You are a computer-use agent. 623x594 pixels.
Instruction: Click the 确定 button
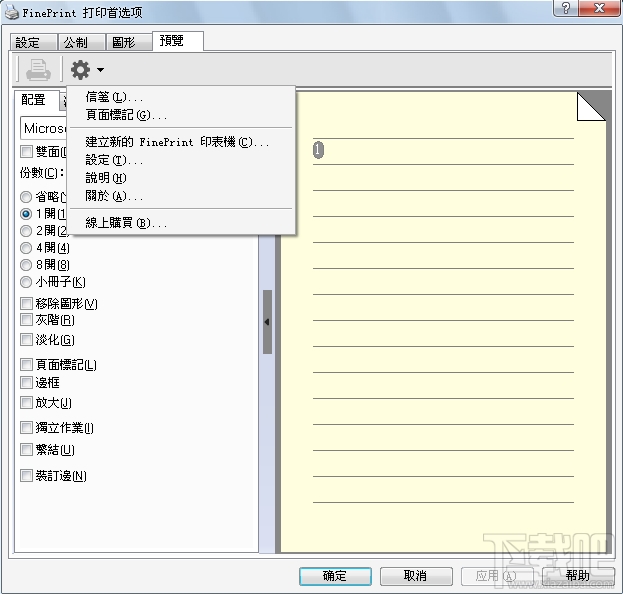tap(335, 576)
